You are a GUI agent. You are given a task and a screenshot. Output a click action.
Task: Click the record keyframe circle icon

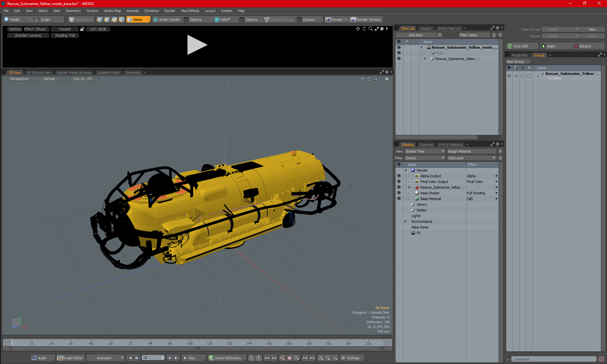289,358
